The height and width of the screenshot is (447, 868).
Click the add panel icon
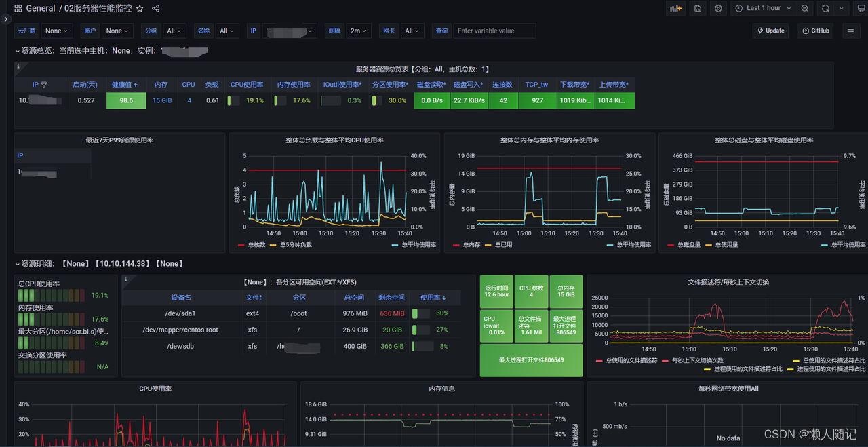675,8
